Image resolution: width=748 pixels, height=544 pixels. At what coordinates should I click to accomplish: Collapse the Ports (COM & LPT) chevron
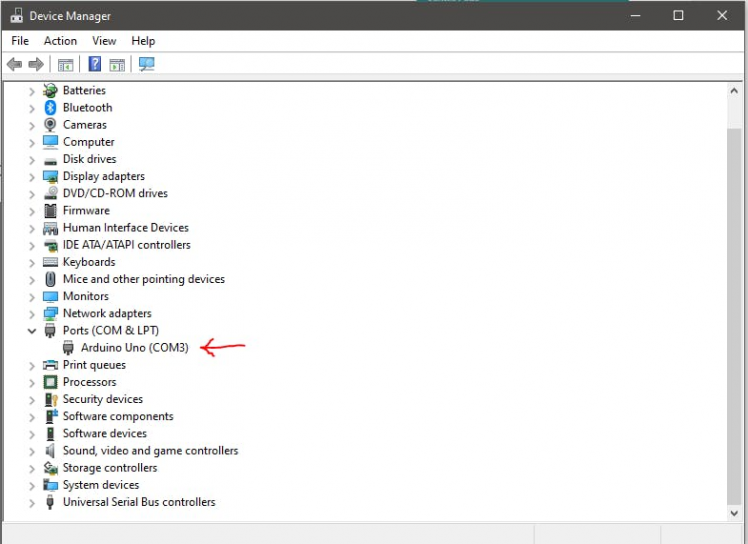tap(32, 330)
